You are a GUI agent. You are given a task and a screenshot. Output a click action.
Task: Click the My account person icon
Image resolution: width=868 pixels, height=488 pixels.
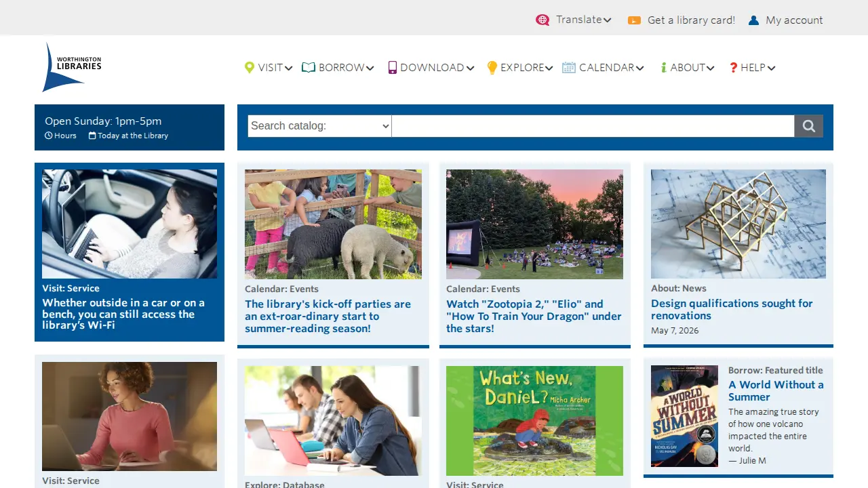pyautogui.click(x=753, y=20)
